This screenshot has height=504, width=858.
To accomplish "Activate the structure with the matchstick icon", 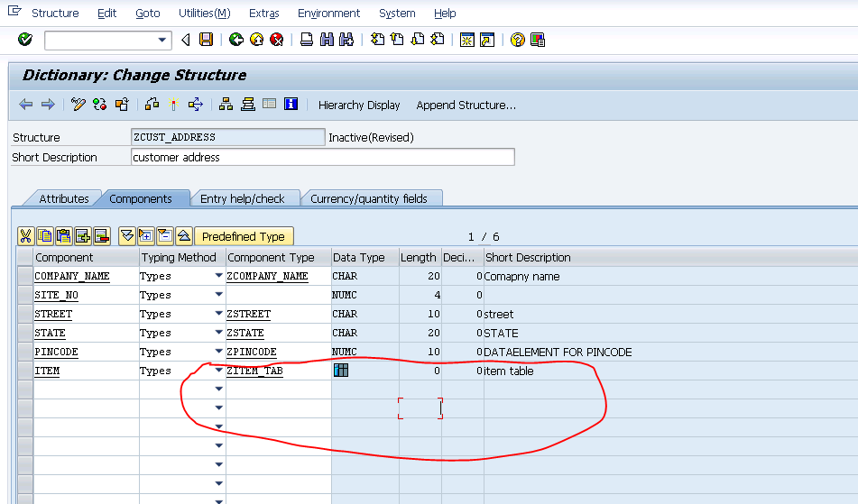I will [173, 105].
